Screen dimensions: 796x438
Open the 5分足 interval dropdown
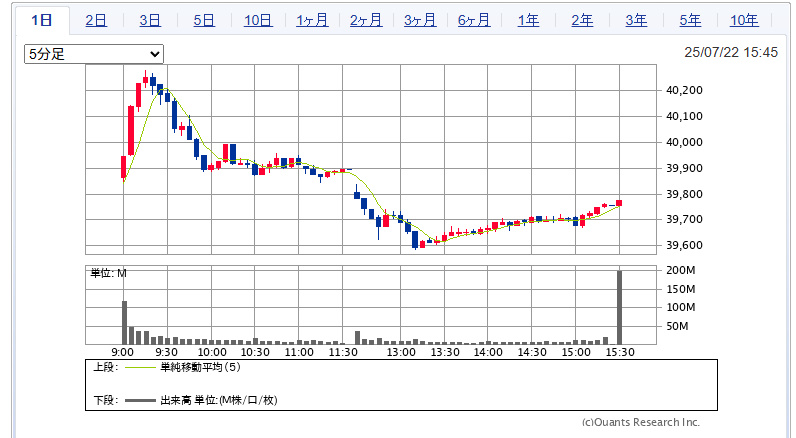[x=94, y=54]
